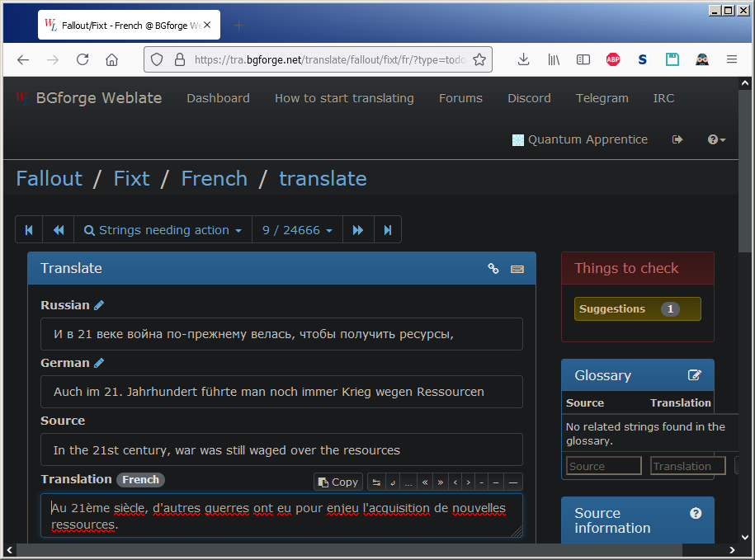
Task: Open the IRC menu link
Action: pyautogui.click(x=663, y=98)
